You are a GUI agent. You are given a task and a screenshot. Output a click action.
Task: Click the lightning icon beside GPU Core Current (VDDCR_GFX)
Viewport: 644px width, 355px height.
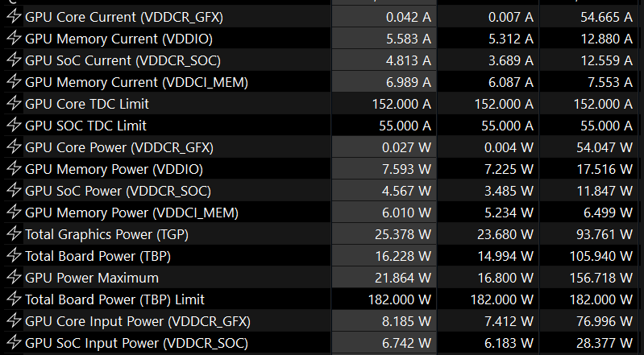tap(13, 17)
